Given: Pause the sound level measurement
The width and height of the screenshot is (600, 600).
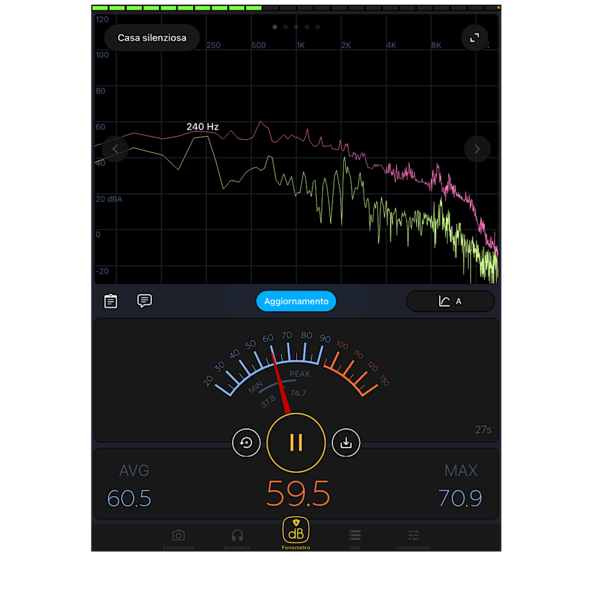Looking at the screenshot, I should coord(296,442).
